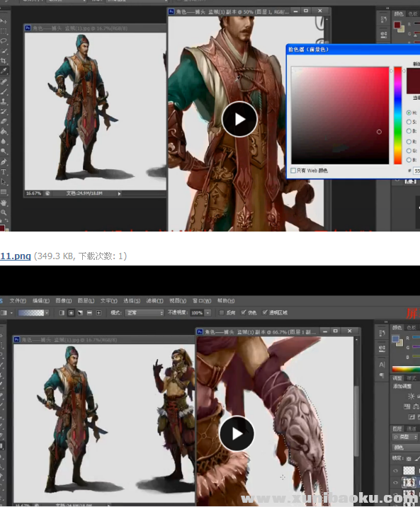This screenshot has height=507, width=420.
Task: Select the Hand tool in the upper toolbar
Action: (x=4, y=203)
